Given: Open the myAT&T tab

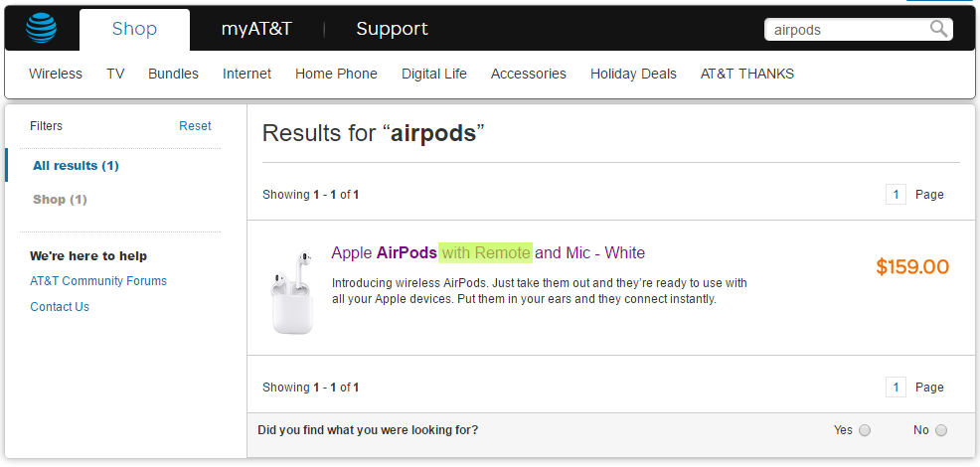Looking at the screenshot, I should coord(256,29).
